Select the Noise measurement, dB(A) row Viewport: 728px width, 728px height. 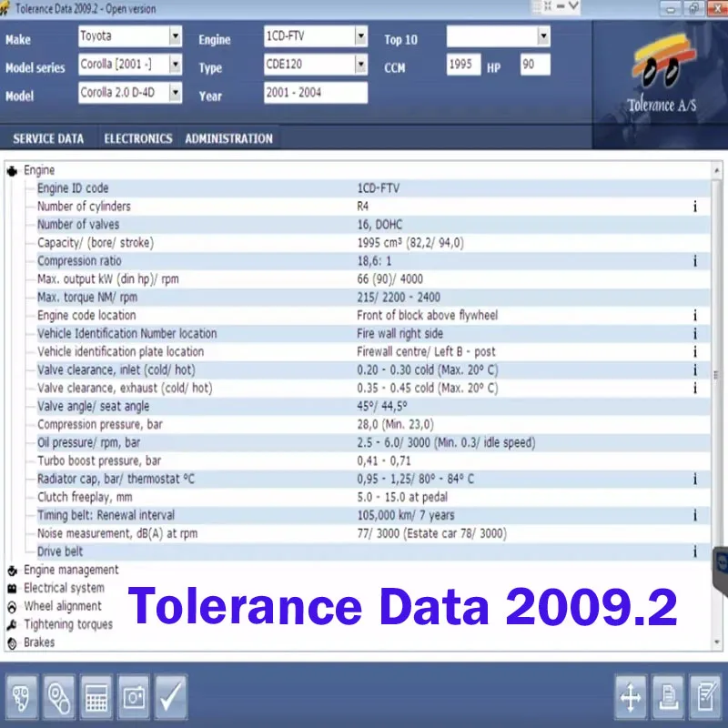point(374,533)
